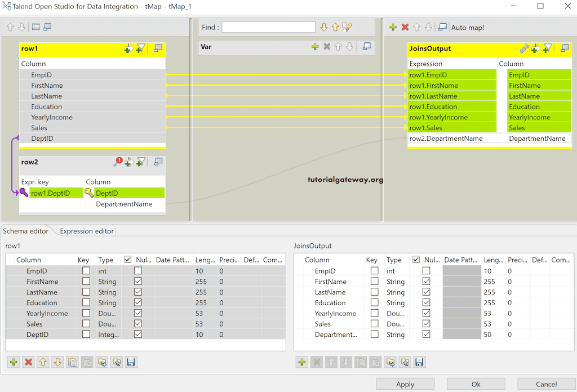The width and height of the screenshot is (577, 392).
Task: Minimize the JoinsOutput table
Action: pos(565,48)
